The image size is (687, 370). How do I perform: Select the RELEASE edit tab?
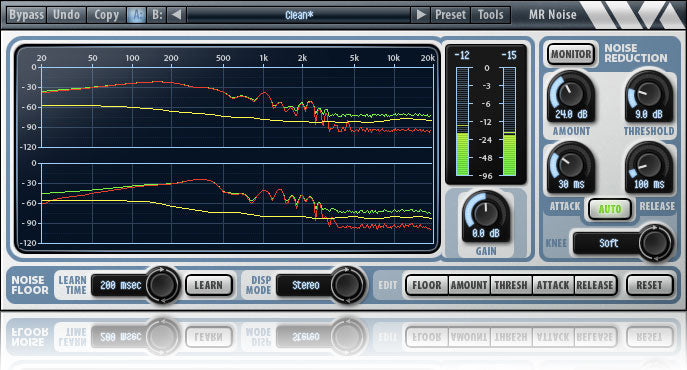pos(595,285)
